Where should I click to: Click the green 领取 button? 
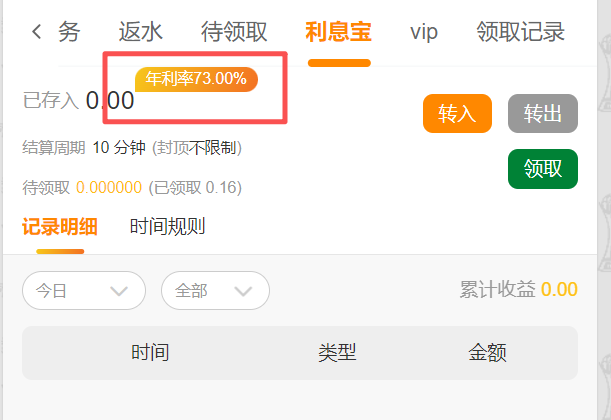543,168
